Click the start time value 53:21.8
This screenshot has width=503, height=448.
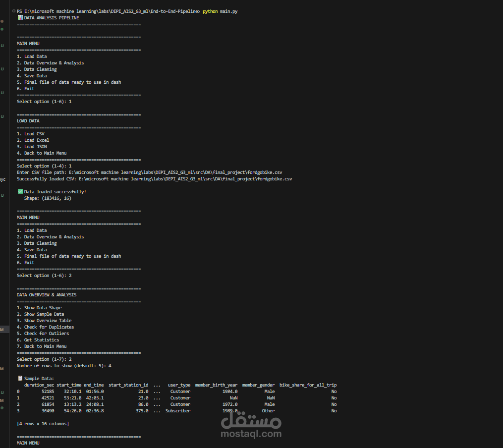click(72, 398)
